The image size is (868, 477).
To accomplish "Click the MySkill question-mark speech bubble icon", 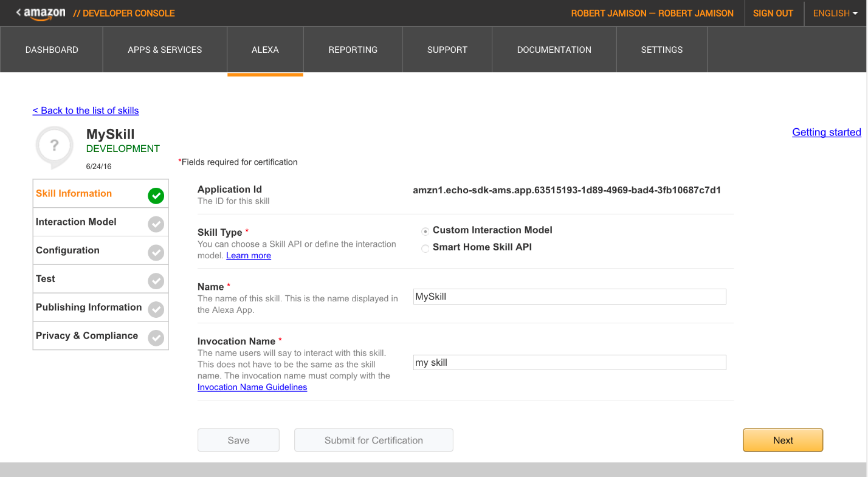I will [54, 146].
